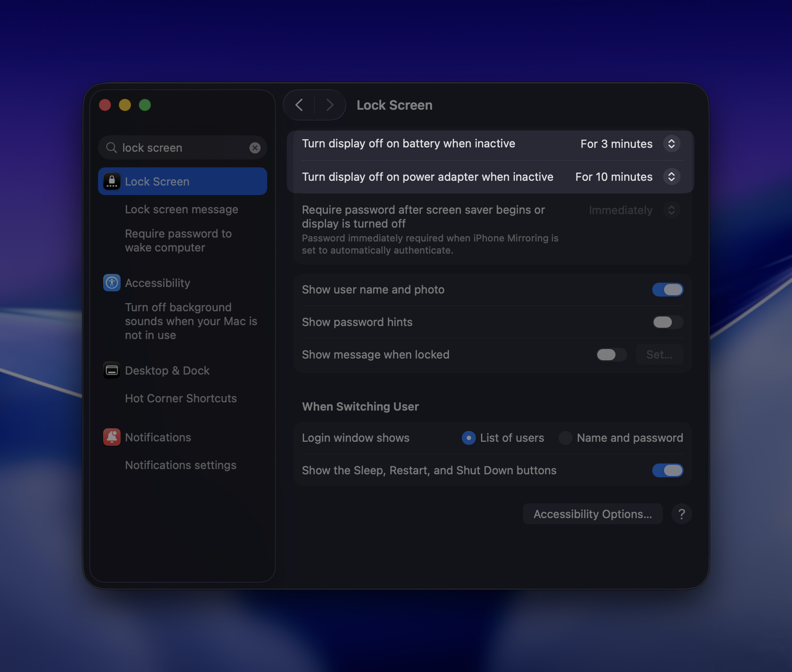Click the Notifications bell icon
Viewport: 792px width, 672px height.
[112, 437]
